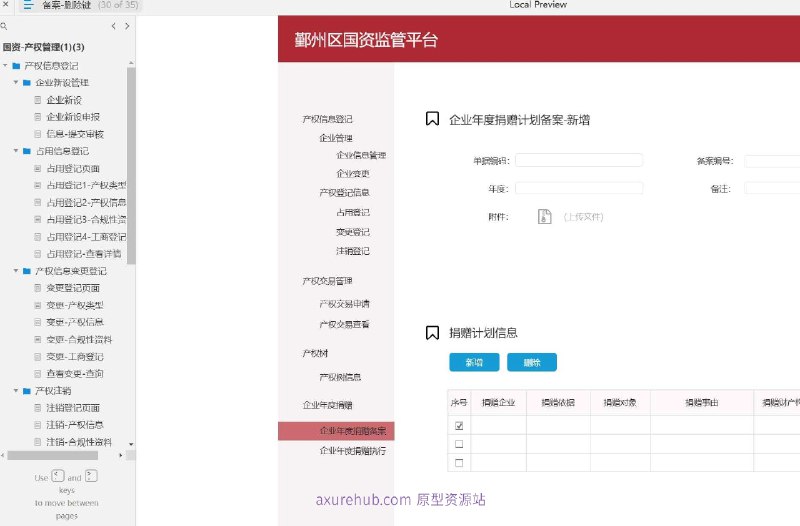The width and height of the screenshot is (800, 526).
Task: Collapse the 产权信息变更登记 folder
Action: click(x=16, y=270)
